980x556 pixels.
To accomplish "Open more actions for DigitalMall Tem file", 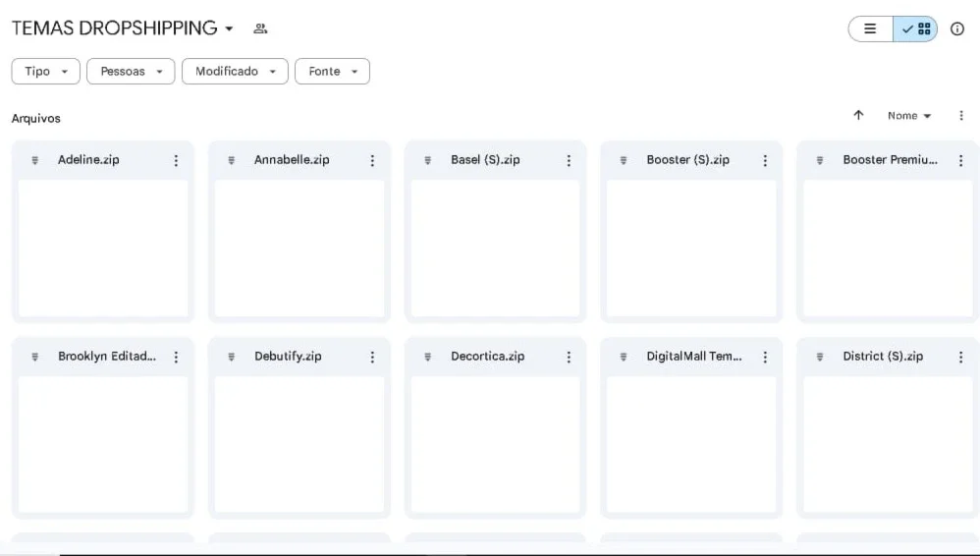I will click(765, 358).
